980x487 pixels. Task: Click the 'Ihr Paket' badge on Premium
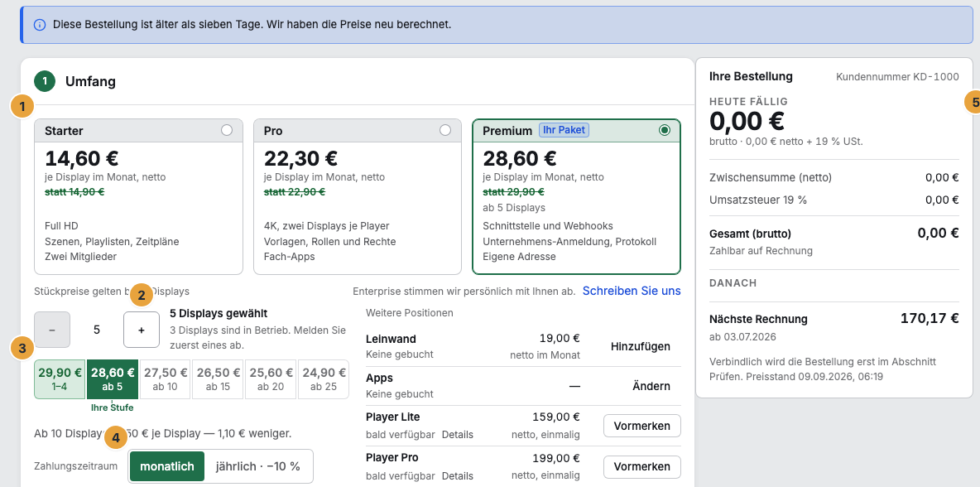tap(565, 130)
